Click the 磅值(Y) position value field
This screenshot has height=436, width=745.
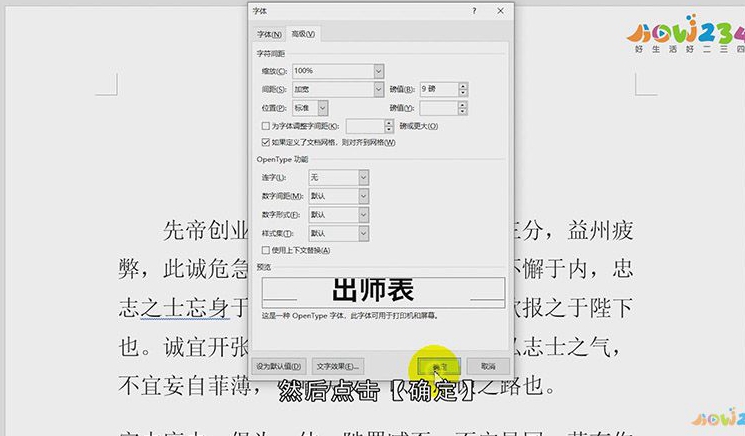438,108
